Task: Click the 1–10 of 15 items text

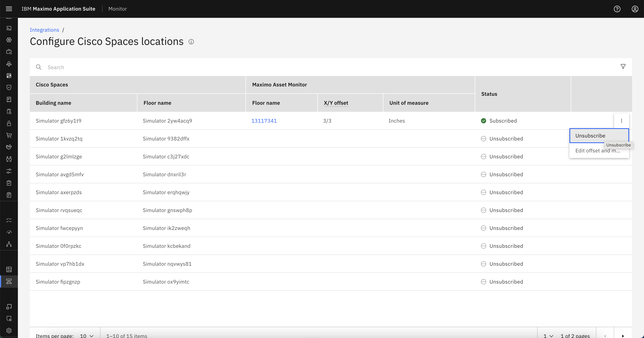Action: (127, 336)
